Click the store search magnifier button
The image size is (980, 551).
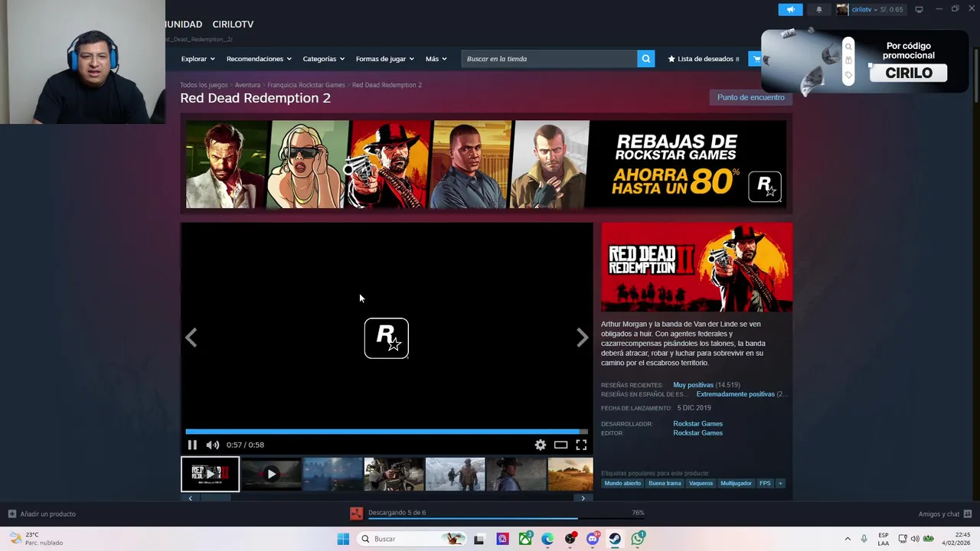[x=646, y=59]
